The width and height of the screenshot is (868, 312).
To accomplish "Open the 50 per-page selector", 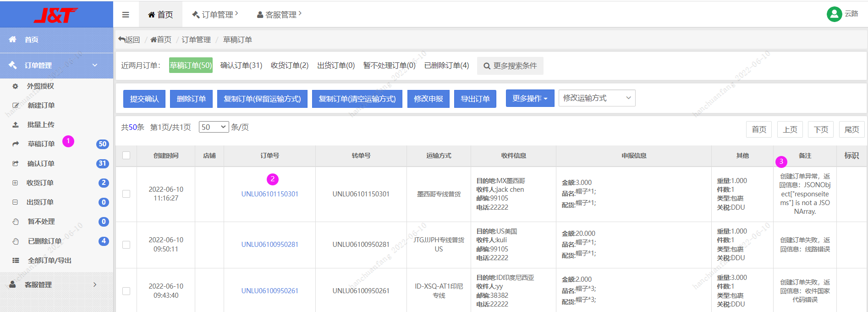I will click(214, 127).
